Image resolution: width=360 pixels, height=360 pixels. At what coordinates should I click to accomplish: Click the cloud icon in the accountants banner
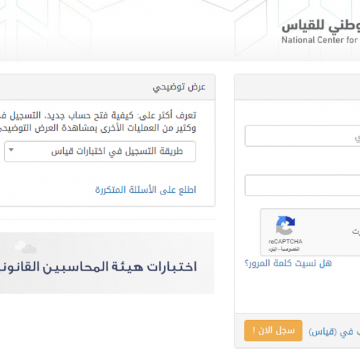tap(25, 247)
